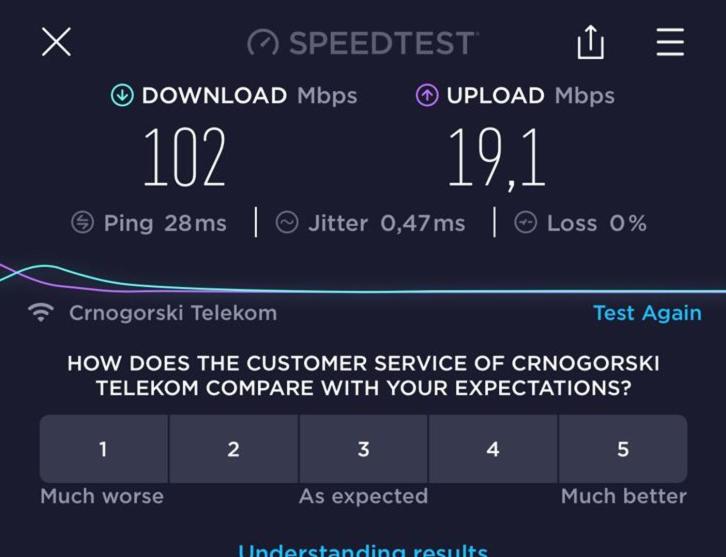726x557 pixels.
Task: Tap the Ping icon
Action: pyautogui.click(x=82, y=222)
